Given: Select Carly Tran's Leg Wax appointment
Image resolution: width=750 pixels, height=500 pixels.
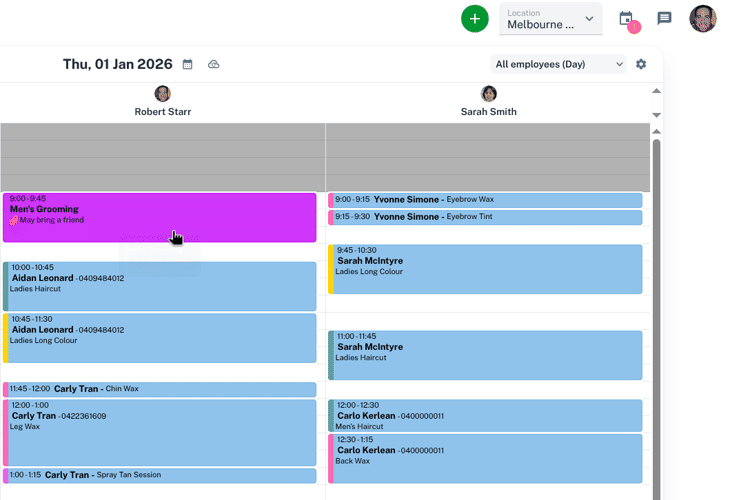Looking at the screenshot, I should tap(160, 432).
